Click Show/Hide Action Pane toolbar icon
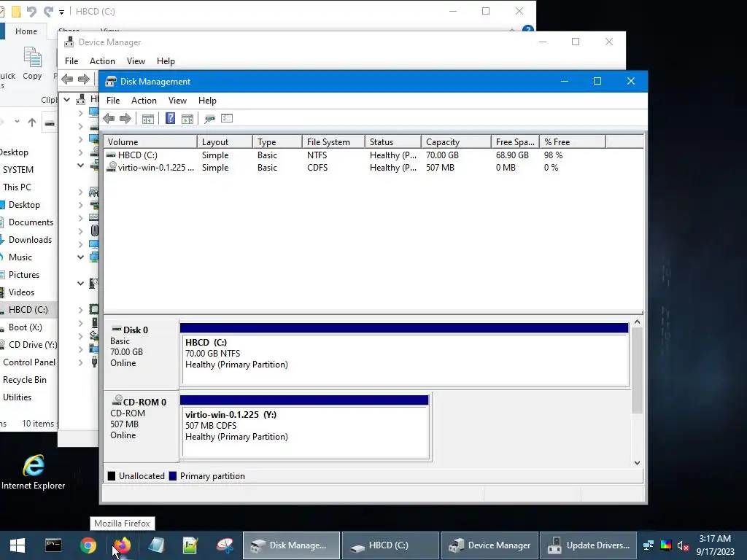Screen dimensions: 747x560 (x=187, y=119)
